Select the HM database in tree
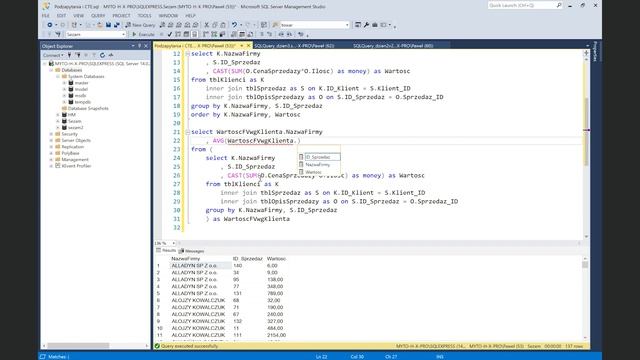The image size is (640, 360). (x=72, y=115)
